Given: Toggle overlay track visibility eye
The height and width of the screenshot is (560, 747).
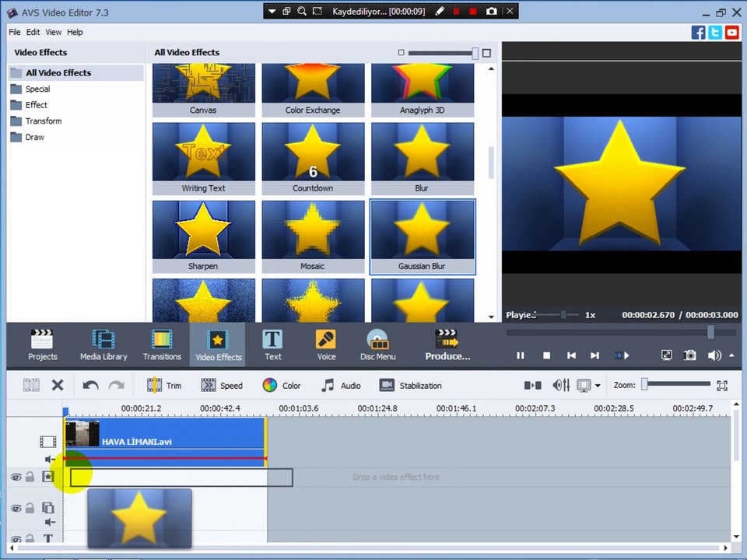Looking at the screenshot, I should pyautogui.click(x=16, y=508).
